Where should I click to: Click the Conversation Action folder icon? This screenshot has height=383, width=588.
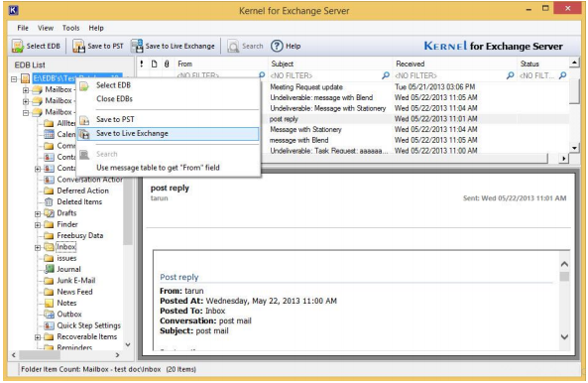49,180
